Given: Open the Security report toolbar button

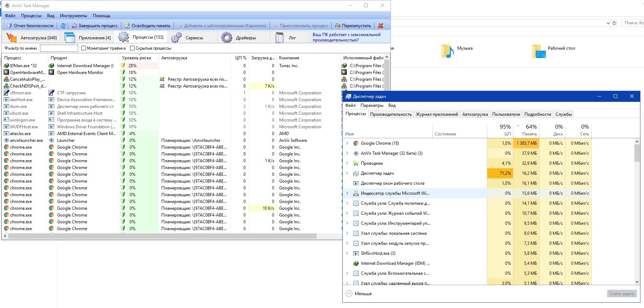Looking at the screenshot, I should pos(30,26).
